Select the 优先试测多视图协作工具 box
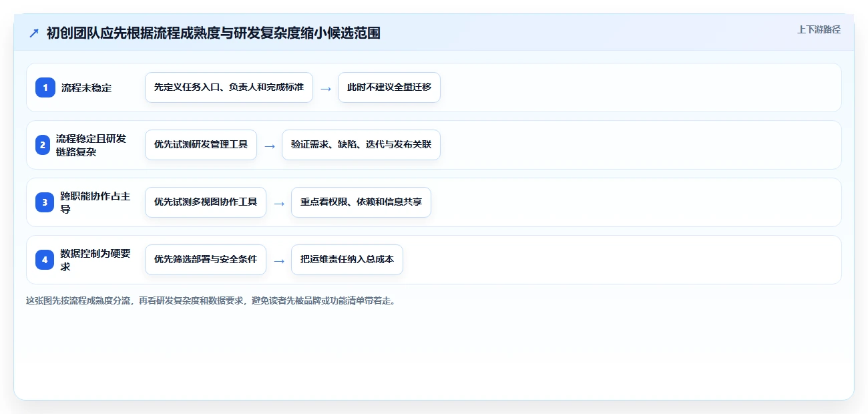Viewport: 868px width, 414px height. point(206,202)
